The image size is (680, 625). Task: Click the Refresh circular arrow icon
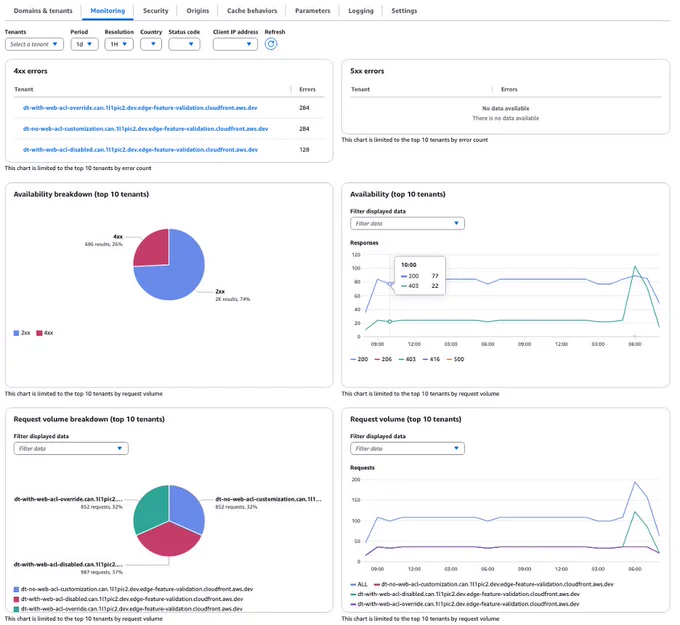(x=271, y=44)
